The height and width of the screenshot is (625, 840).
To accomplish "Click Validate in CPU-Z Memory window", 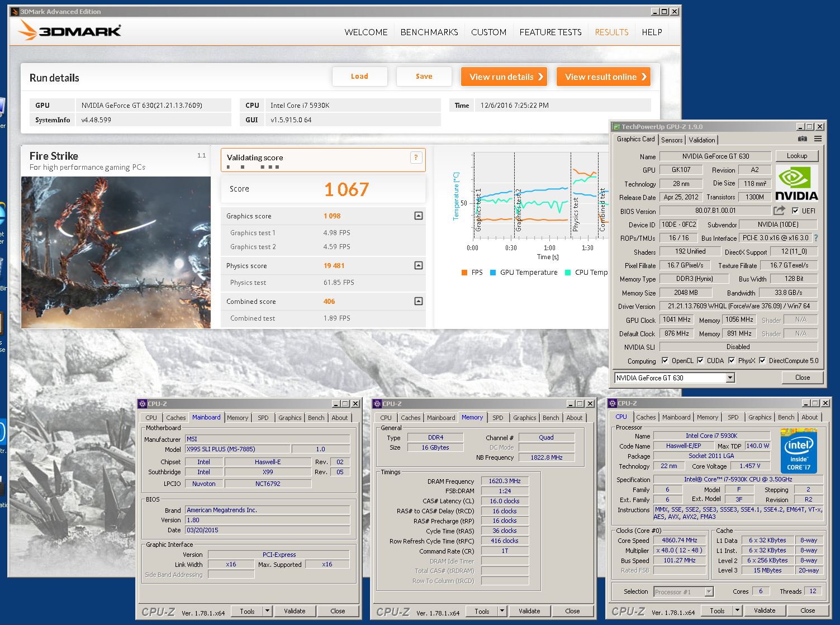I will click(529, 611).
